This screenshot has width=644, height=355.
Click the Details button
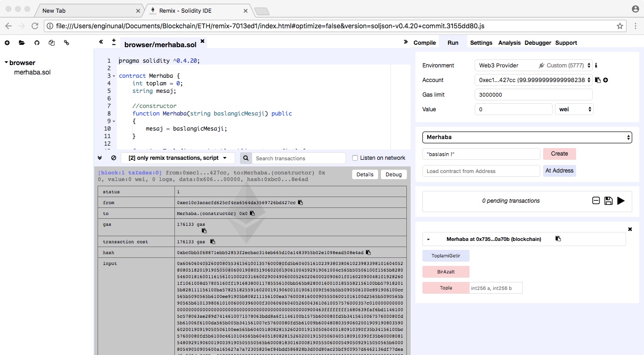point(365,174)
